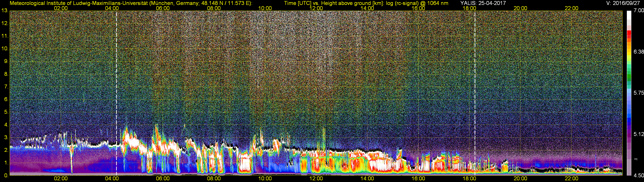The width and height of the screenshot is (644, 182).
Task: Click the small 'eq' label beside colorbar
Action: (x=636, y=159)
